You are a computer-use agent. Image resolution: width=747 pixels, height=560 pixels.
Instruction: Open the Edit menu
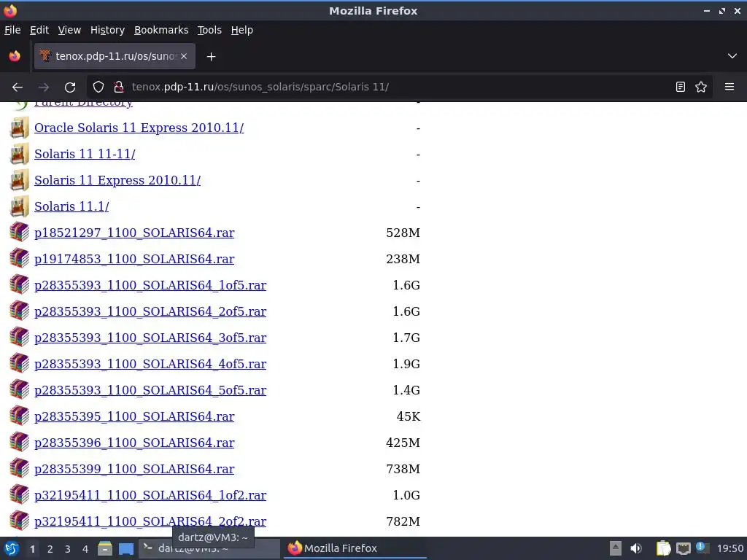point(39,30)
